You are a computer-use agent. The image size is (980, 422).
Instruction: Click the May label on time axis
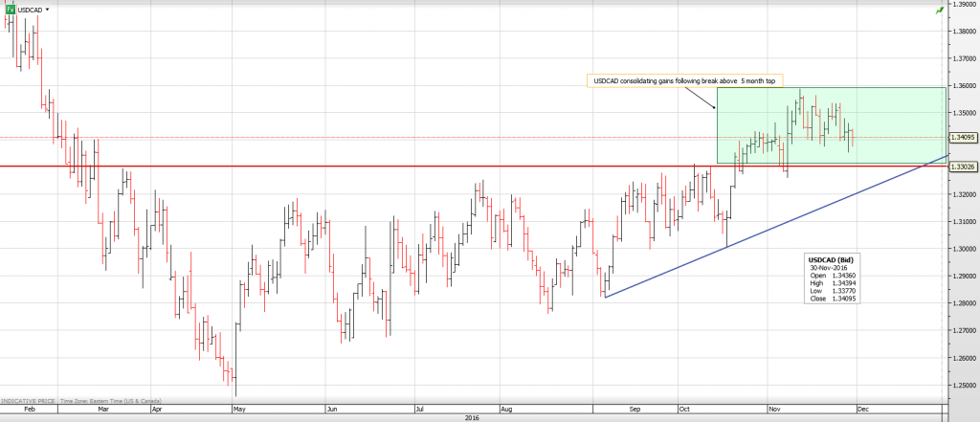pos(239,409)
